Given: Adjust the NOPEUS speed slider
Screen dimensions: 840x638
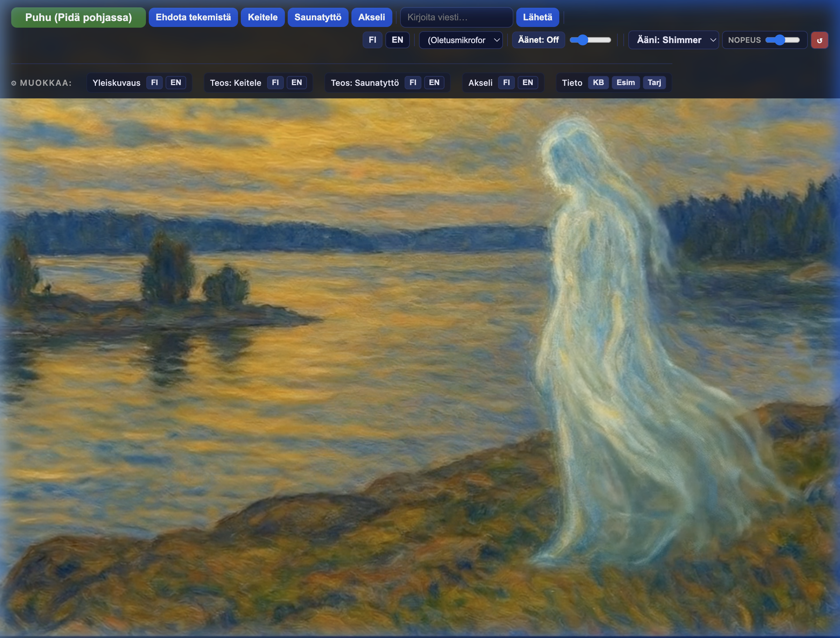Looking at the screenshot, I should [x=779, y=40].
